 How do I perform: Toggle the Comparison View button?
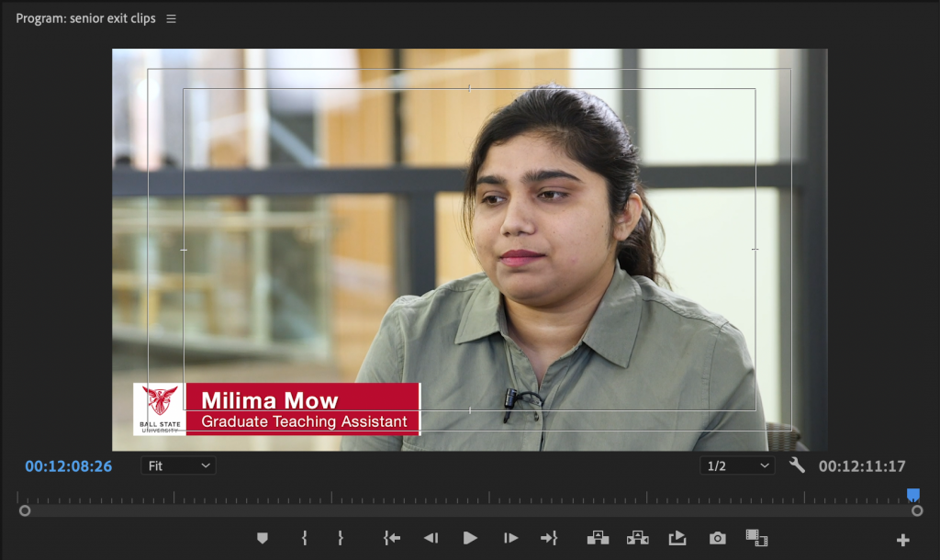(756, 538)
